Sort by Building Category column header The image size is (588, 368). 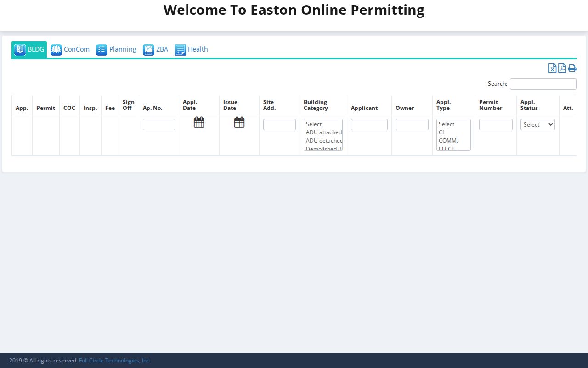coord(323,105)
